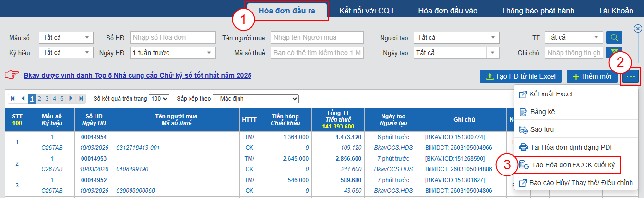Image resolution: width=644 pixels, height=198 pixels.
Task: Close the filter panel with X icon
Action: pyautogui.click(x=638, y=28)
